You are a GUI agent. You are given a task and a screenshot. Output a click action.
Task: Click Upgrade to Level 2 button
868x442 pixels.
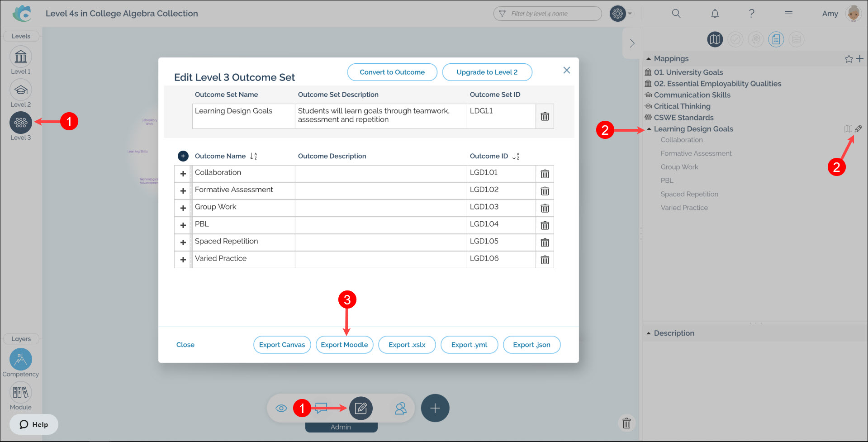pyautogui.click(x=487, y=72)
